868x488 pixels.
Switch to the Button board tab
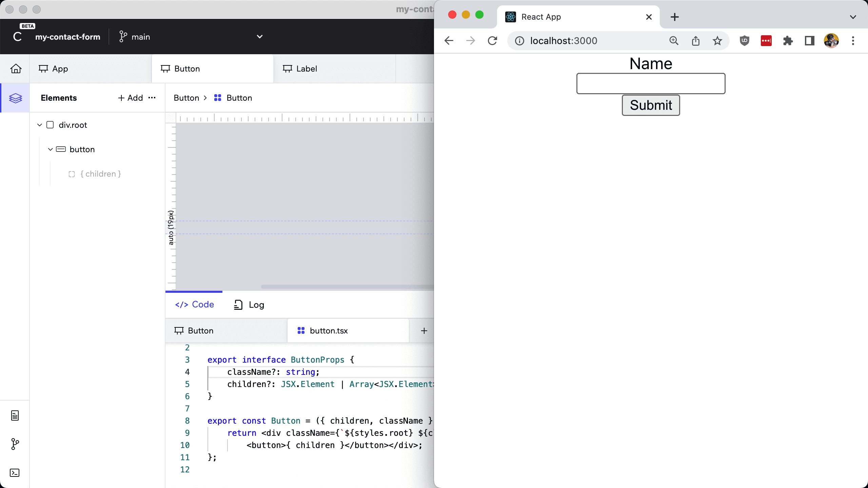[213, 69]
